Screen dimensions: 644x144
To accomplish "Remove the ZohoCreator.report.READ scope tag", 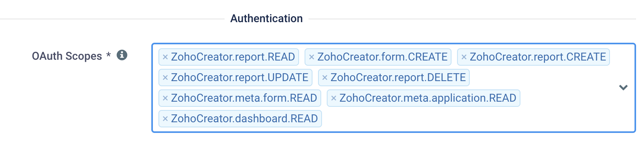I will tap(165, 57).
